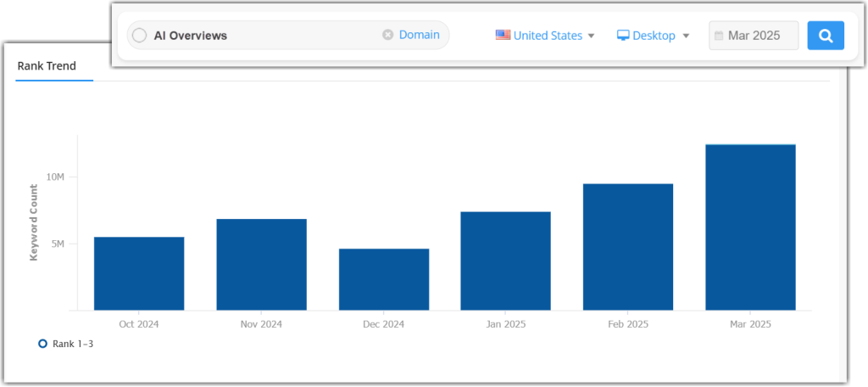Click the Feb 2025 bar
The height and width of the screenshot is (387, 868).
tap(628, 247)
